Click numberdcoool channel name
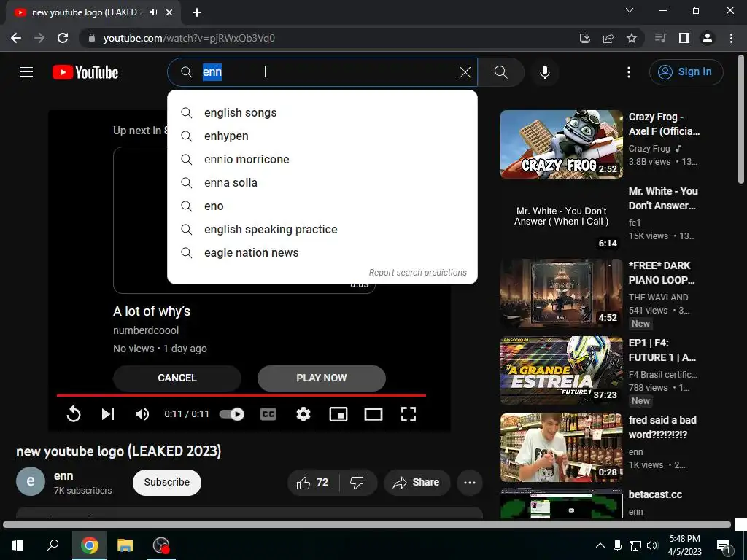747x560 pixels. (x=146, y=330)
